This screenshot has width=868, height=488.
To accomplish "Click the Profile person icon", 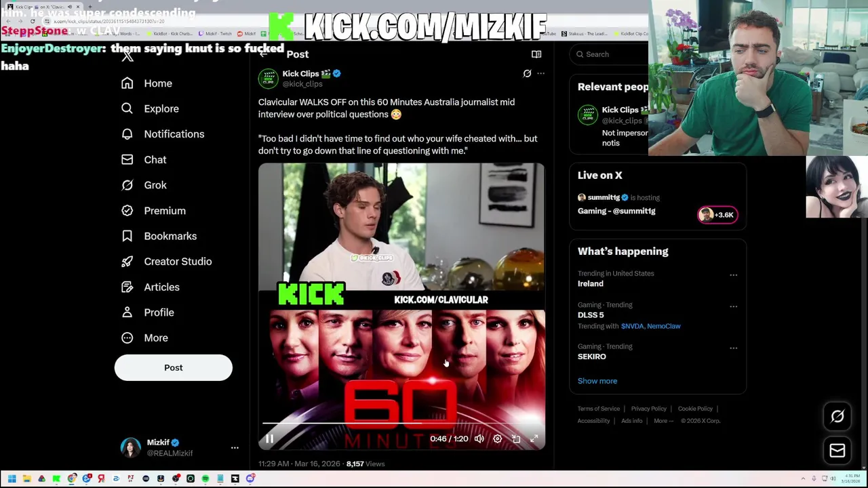I will pyautogui.click(x=127, y=312).
